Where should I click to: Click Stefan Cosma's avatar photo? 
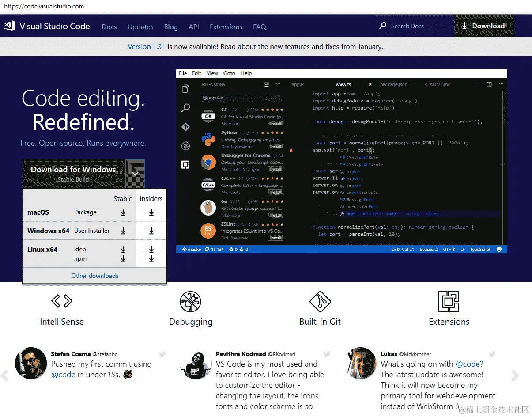click(x=31, y=364)
